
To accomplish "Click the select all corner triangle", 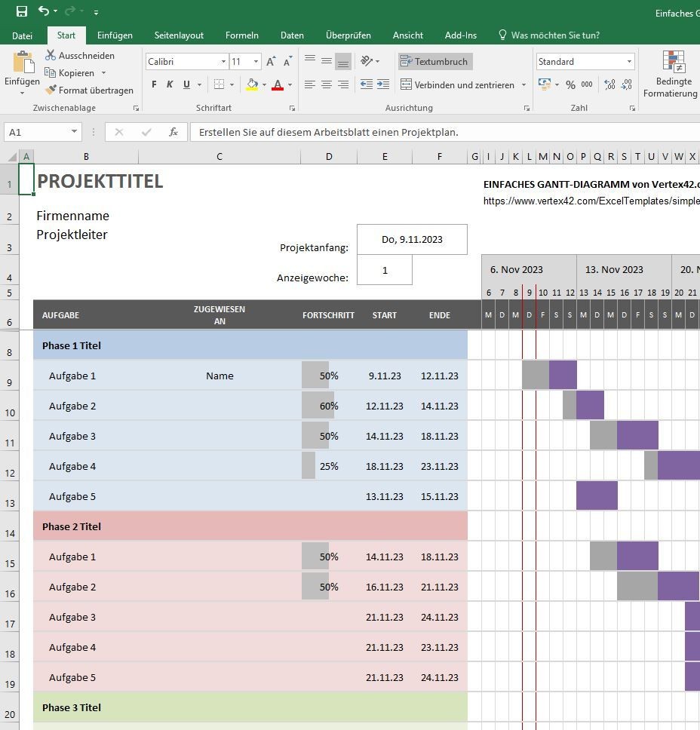I will [11, 157].
